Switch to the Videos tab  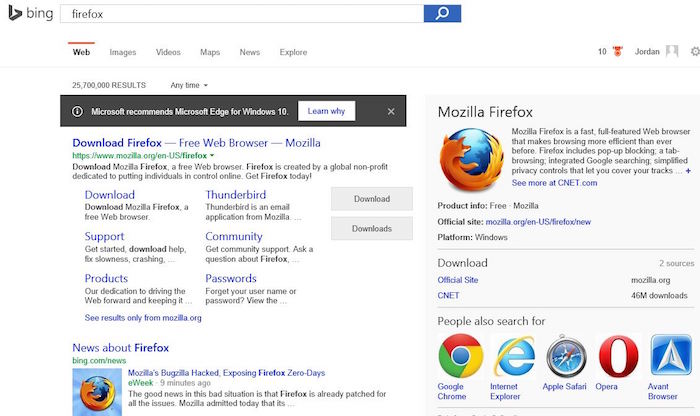(168, 52)
